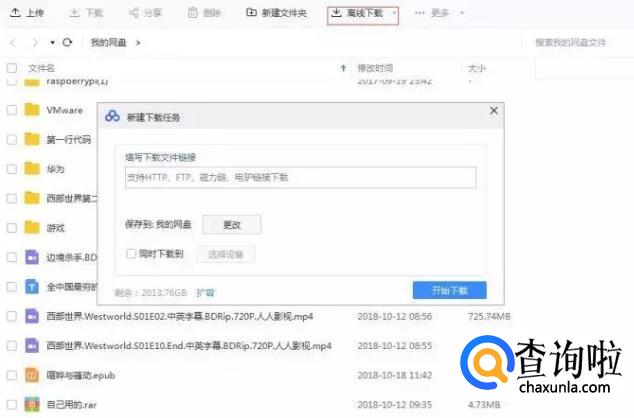
Task: Enable the 同时下载到 checkbox
Action: (x=131, y=254)
